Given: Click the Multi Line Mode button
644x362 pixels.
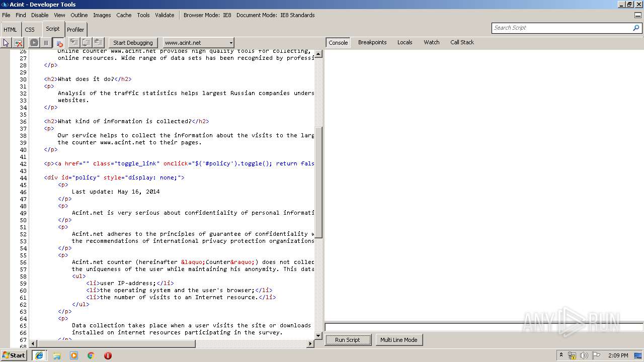Looking at the screenshot, I should click(x=398, y=340).
